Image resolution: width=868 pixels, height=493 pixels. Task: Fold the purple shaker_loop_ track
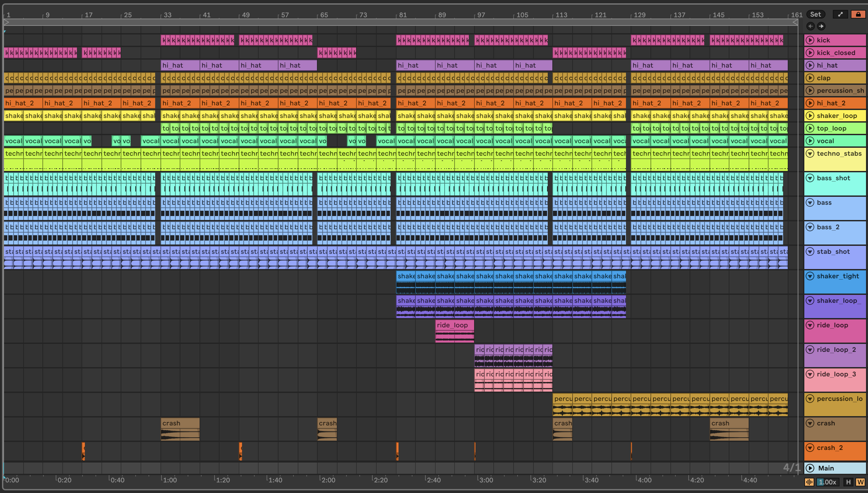[810, 300]
